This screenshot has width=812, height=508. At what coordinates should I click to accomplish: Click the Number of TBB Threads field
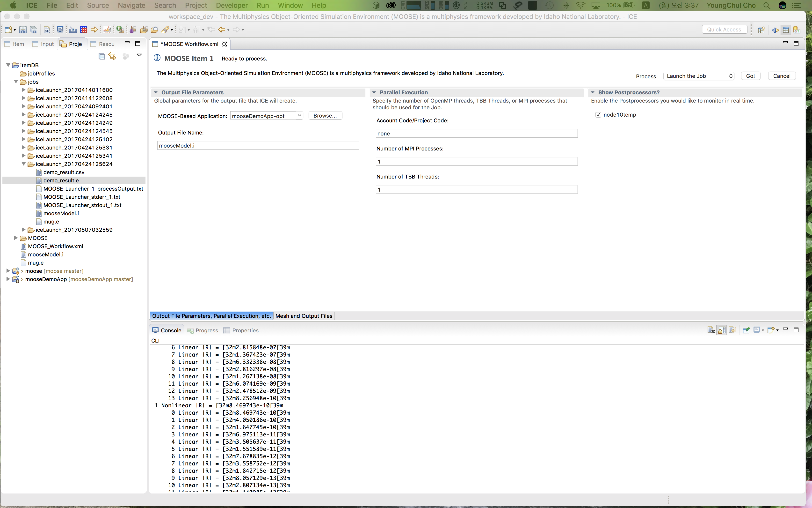click(x=477, y=189)
